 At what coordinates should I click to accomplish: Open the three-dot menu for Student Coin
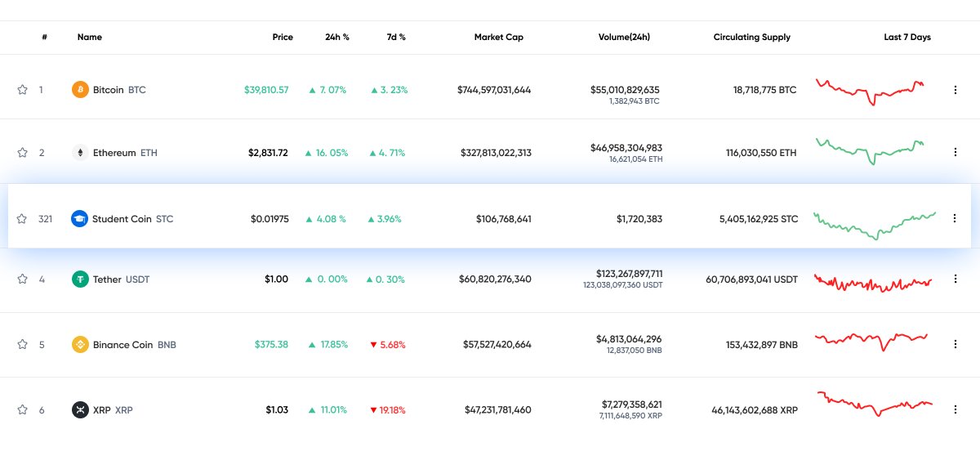(955, 219)
